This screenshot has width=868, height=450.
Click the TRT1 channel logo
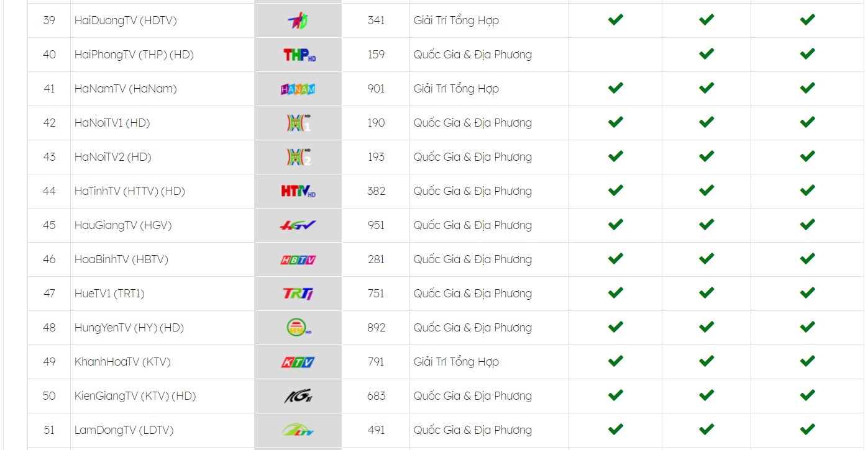[298, 294]
